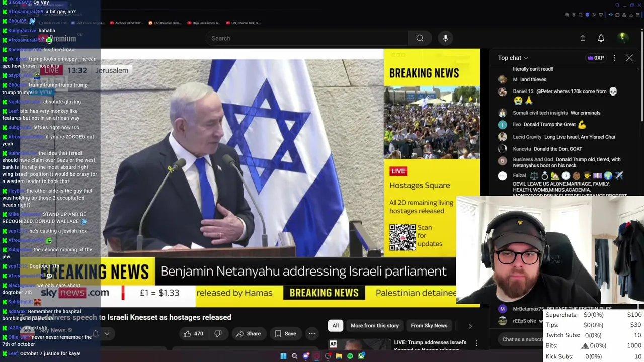Click Somali civil tech insights username
The width and height of the screenshot is (644, 362).
click(540, 113)
